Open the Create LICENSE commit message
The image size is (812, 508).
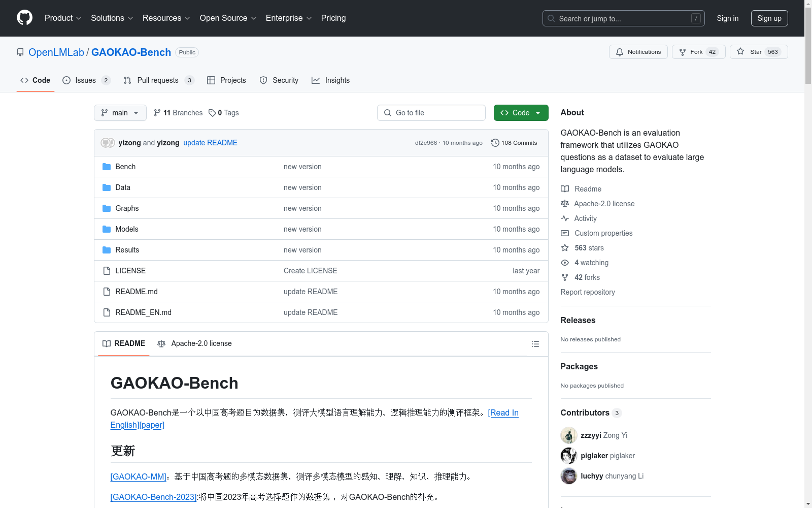(311, 271)
